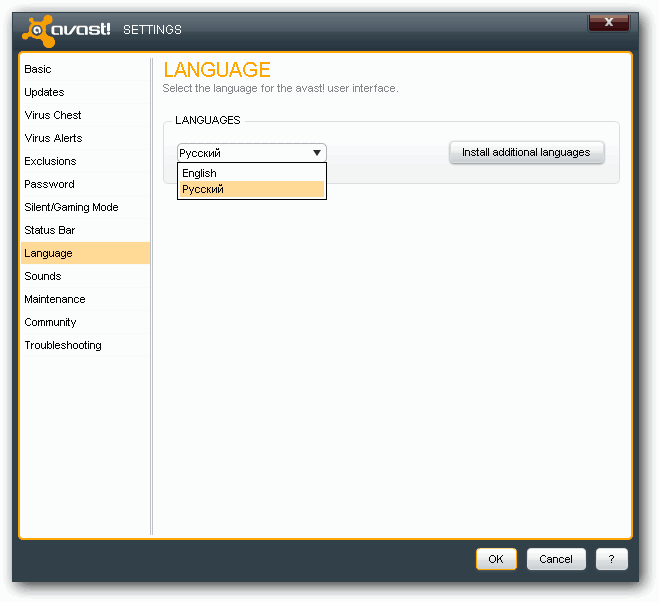The image size is (659, 602).
Task: Open the Updates settings section
Action: pos(85,92)
